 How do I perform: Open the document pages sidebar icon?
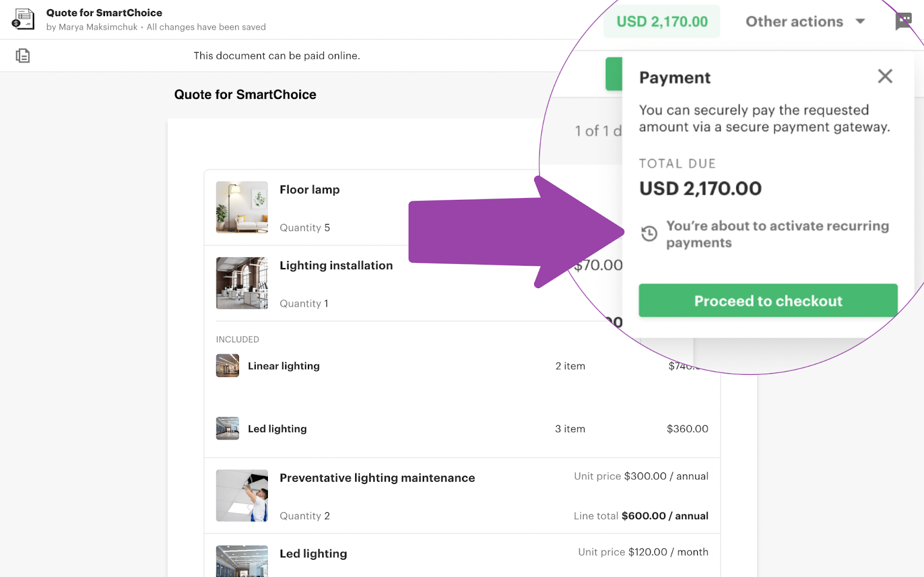(x=23, y=55)
